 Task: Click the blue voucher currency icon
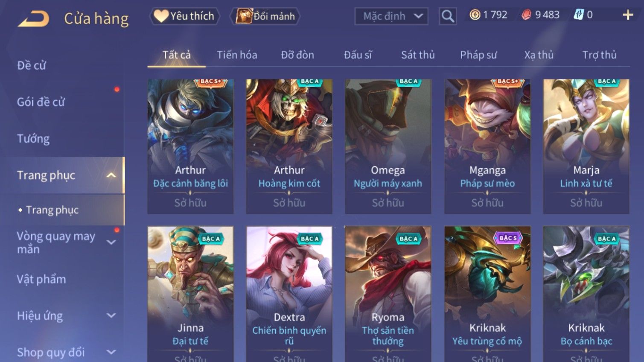point(578,15)
